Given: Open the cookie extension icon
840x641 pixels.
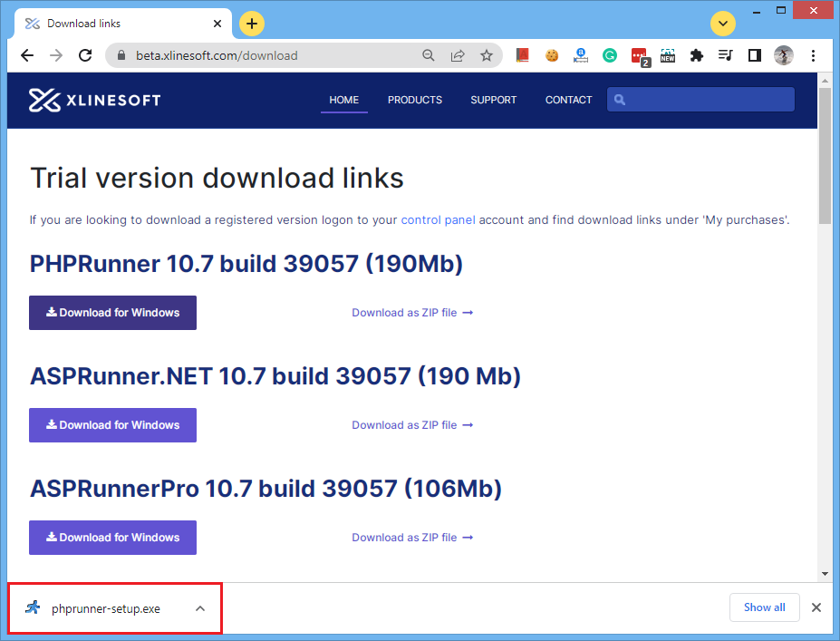Looking at the screenshot, I should (552, 55).
